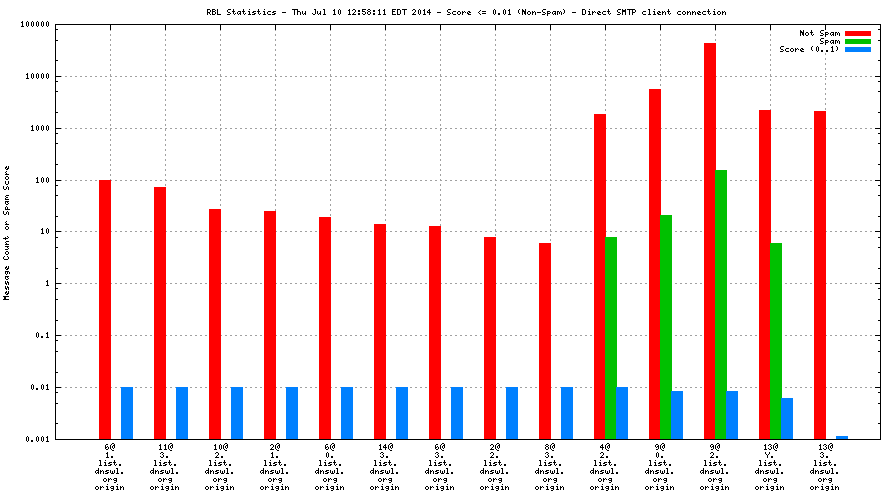
Task: Click the first red bar above 6@ 1.
Action: [x=105, y=309]
